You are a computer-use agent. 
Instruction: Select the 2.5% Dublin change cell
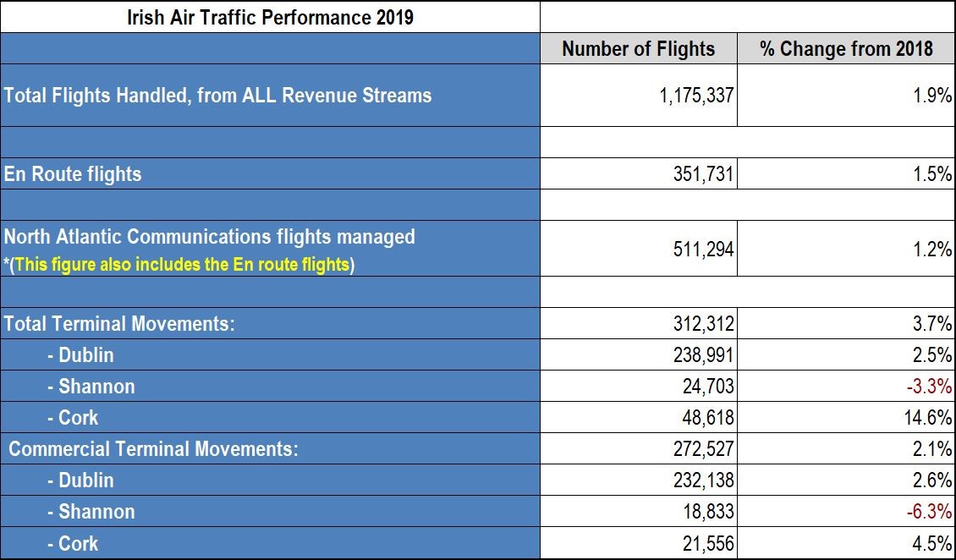point(846,354)
